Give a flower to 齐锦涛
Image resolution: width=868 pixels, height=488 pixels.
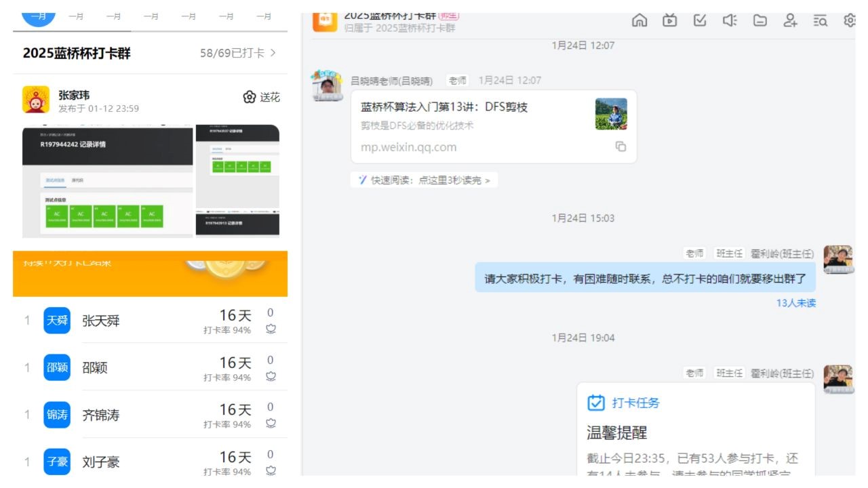tap(271, 424)
